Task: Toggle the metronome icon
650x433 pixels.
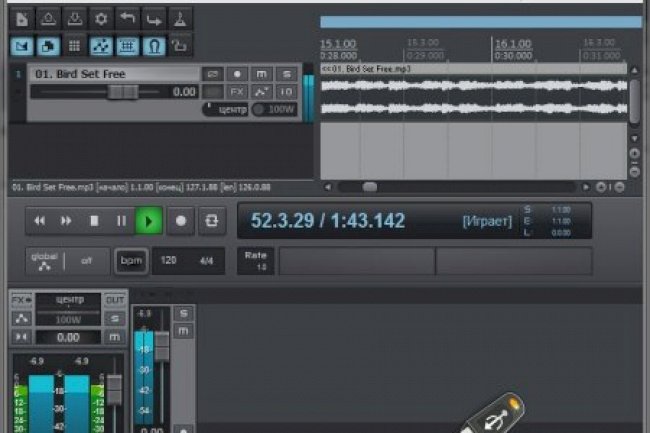Action: 179,18
